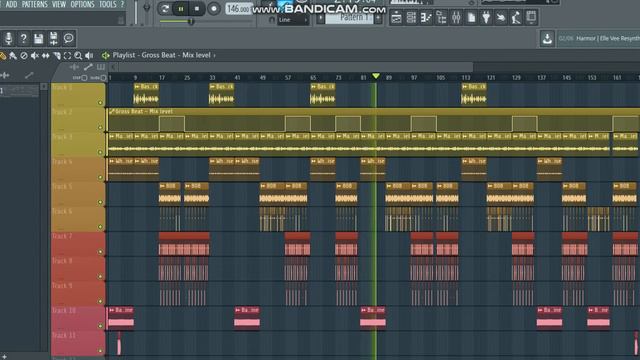This screenshot has height=360, width=640.
Task: Open the PATTERNS menu
Action: pyautogui.click(x=34, y=4)
